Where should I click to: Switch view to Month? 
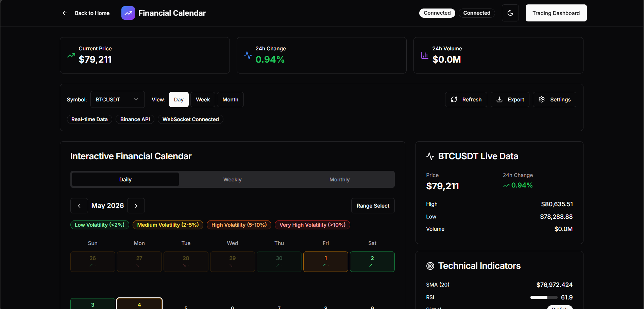pyautogui.click(x=230, y=99)
